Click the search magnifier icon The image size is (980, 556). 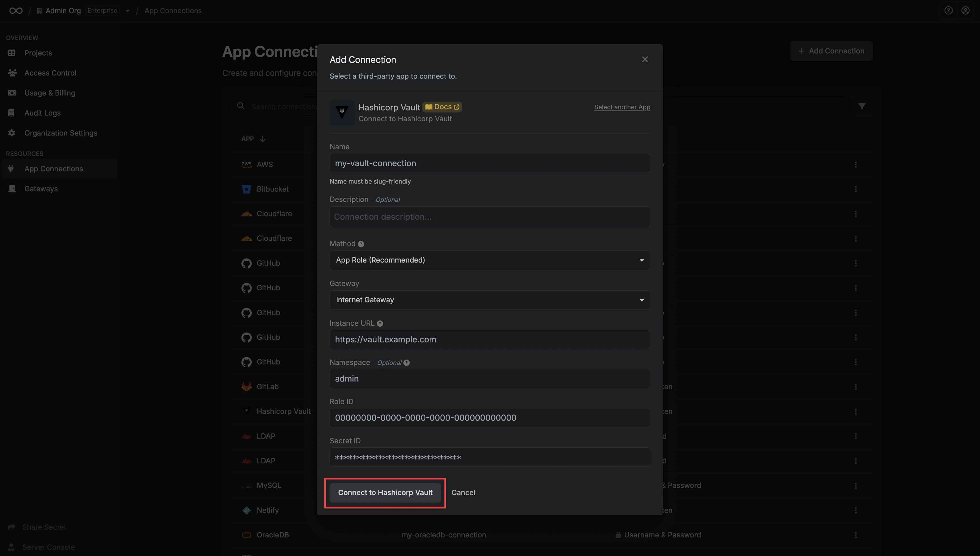241,106
